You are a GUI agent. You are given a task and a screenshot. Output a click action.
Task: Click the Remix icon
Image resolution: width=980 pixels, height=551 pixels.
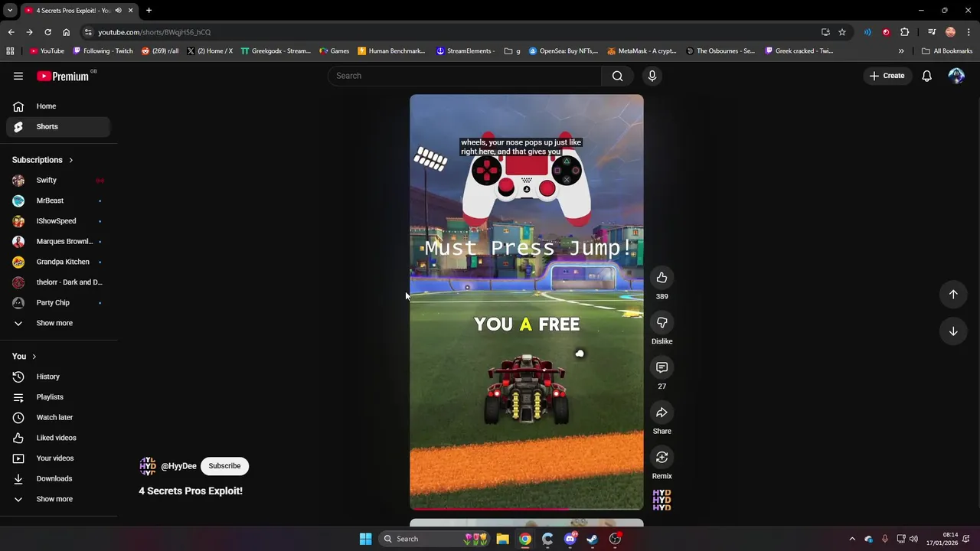click(661, 457)
